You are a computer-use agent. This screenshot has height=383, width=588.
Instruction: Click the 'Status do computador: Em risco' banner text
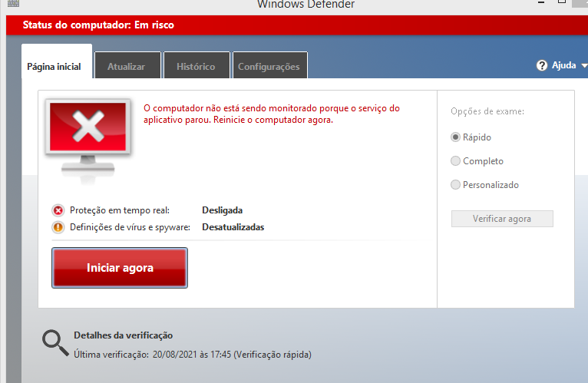98,25
